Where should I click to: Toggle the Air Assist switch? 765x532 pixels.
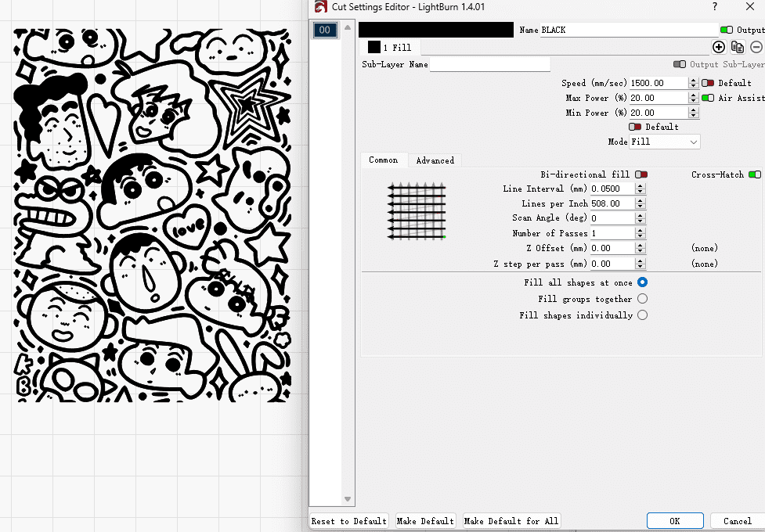tap(708, 98)
